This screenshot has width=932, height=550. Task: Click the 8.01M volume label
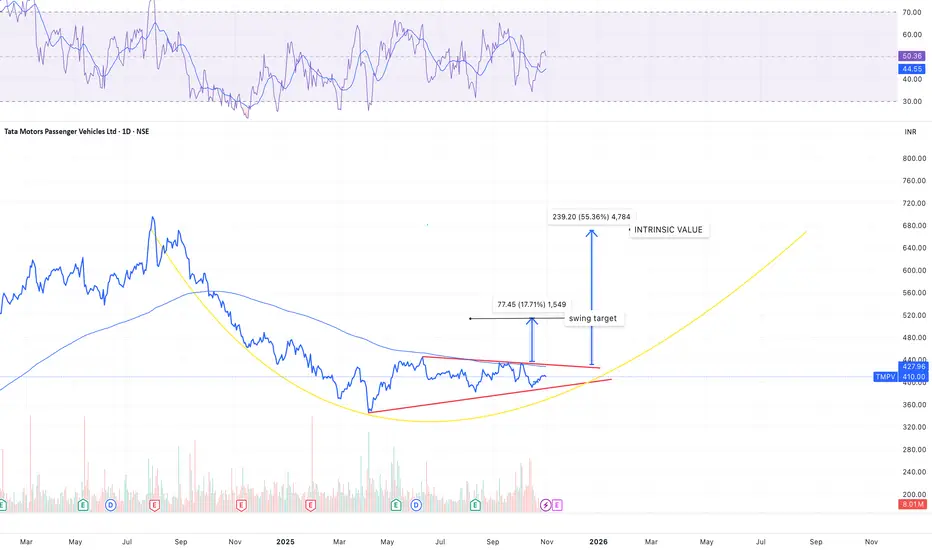[912, 504]
